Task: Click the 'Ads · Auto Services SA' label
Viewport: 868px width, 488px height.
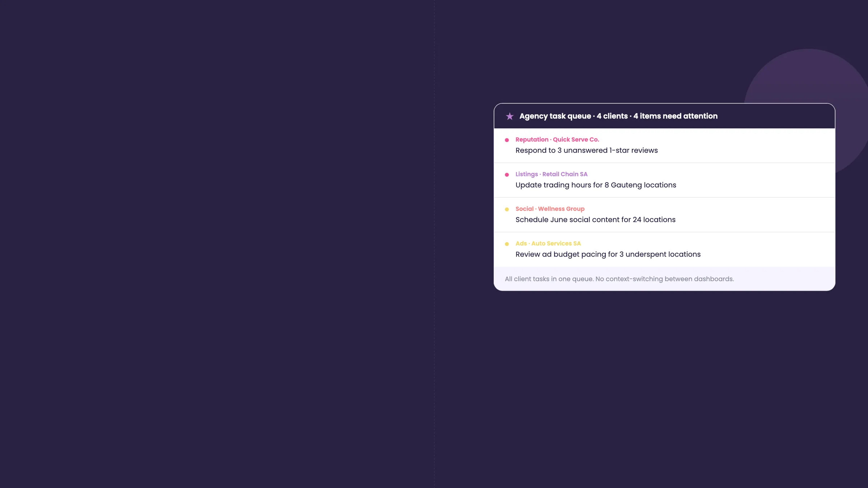Action: (x=548, y=244)
